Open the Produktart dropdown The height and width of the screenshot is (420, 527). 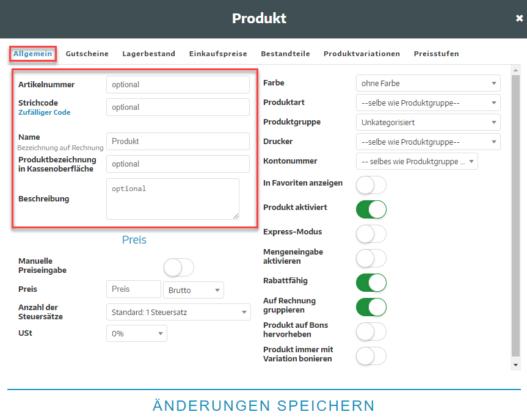(x=428, y=103)
